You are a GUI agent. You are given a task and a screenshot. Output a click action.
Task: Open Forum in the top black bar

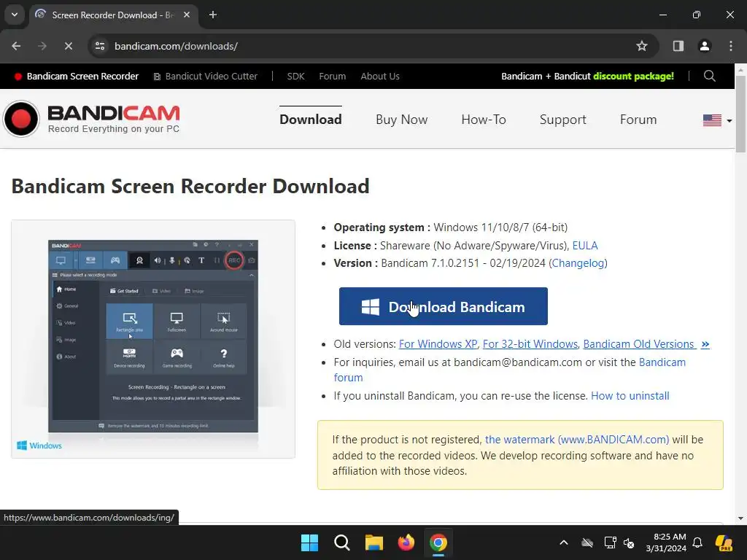pyautogui.click(x=332, y=76)
